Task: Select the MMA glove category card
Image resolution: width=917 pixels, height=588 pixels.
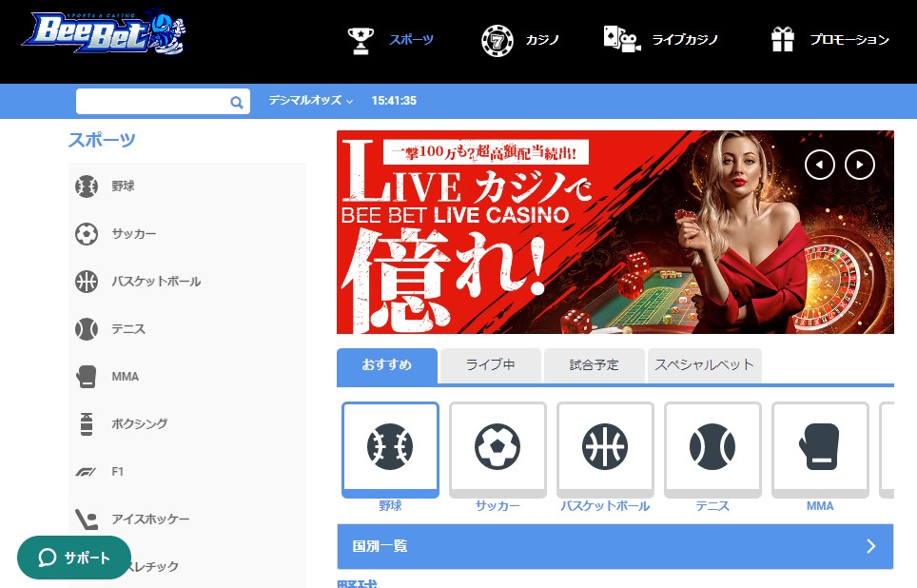Action: (821, 449)
